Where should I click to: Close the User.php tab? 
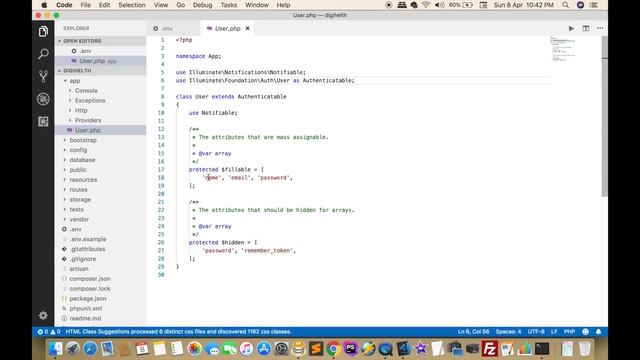click(247, 29)
